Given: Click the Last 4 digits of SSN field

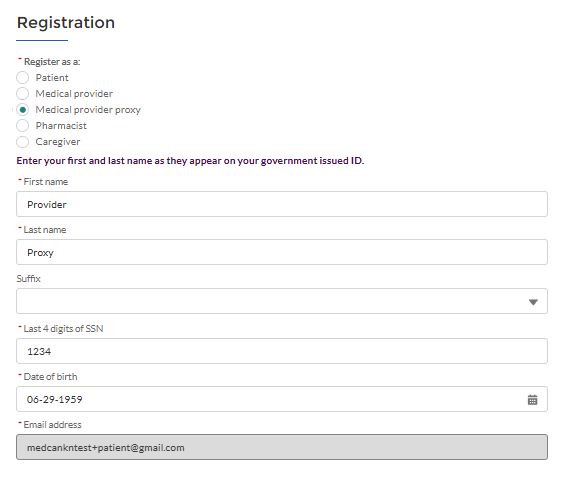Looking at the screenshot, I should click(282, 351).
